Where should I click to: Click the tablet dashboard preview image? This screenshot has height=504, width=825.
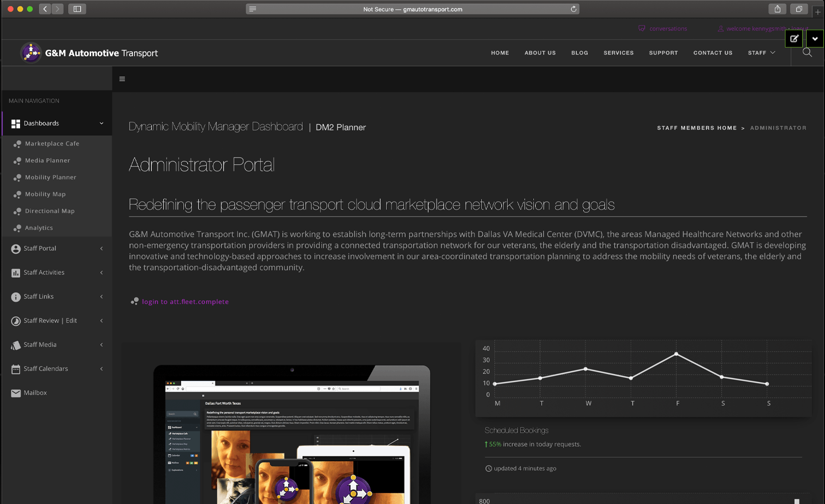(x=291, y=435)
